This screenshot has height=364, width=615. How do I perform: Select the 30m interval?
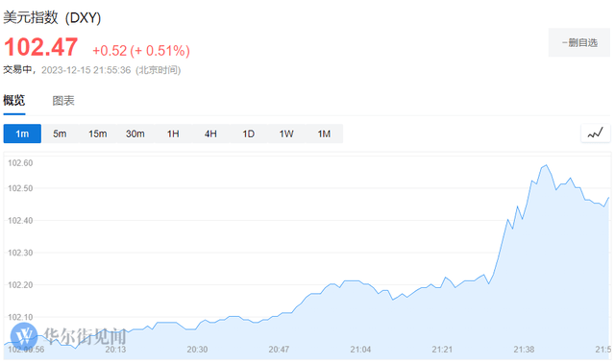(135, 133)
